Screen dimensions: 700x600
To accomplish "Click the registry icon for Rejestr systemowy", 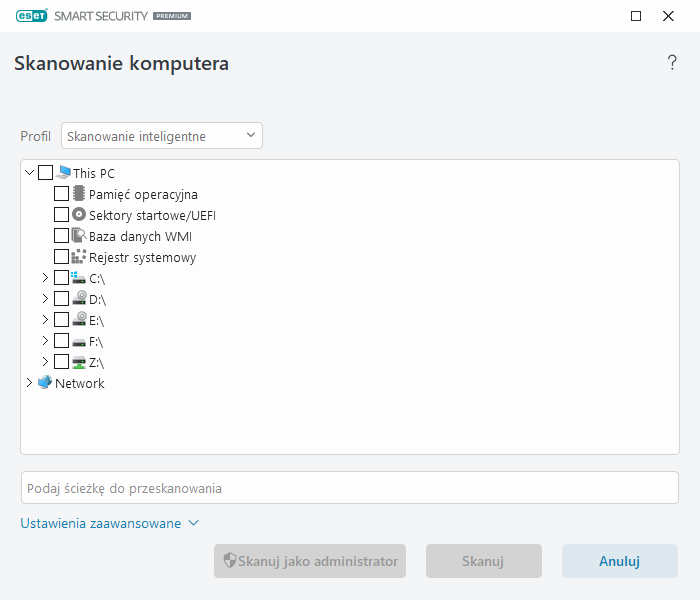I will coord(79,257).
